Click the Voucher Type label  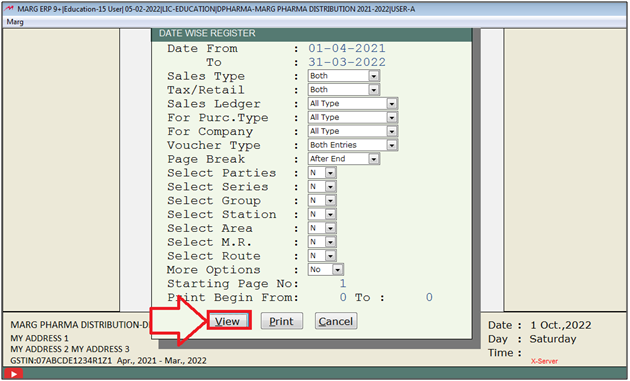tap(213, 145)
